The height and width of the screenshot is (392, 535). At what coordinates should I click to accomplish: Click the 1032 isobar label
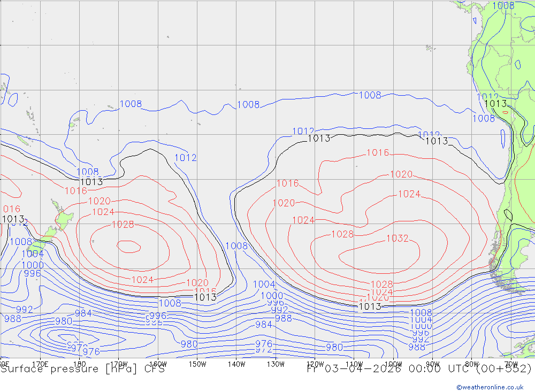(x=397, y=239)
